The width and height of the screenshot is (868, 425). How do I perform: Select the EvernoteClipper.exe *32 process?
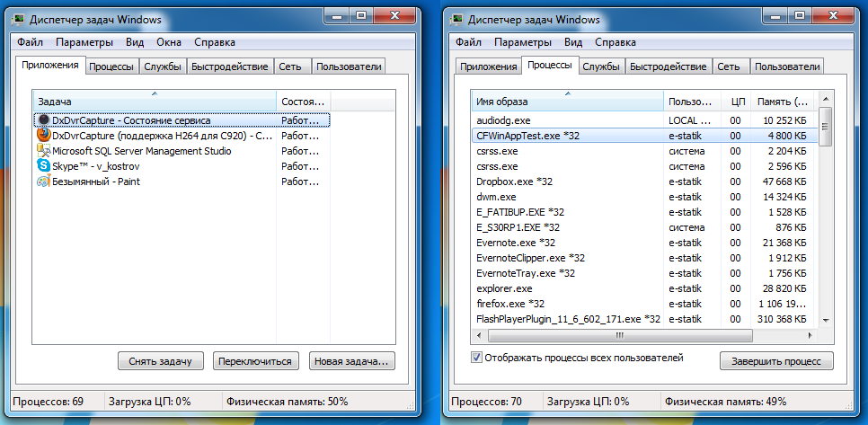pyautogui.click(x=643, y=258)
